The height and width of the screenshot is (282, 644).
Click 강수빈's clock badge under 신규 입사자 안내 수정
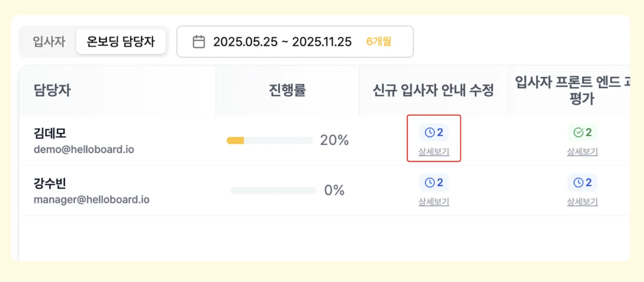pos(434,183)
